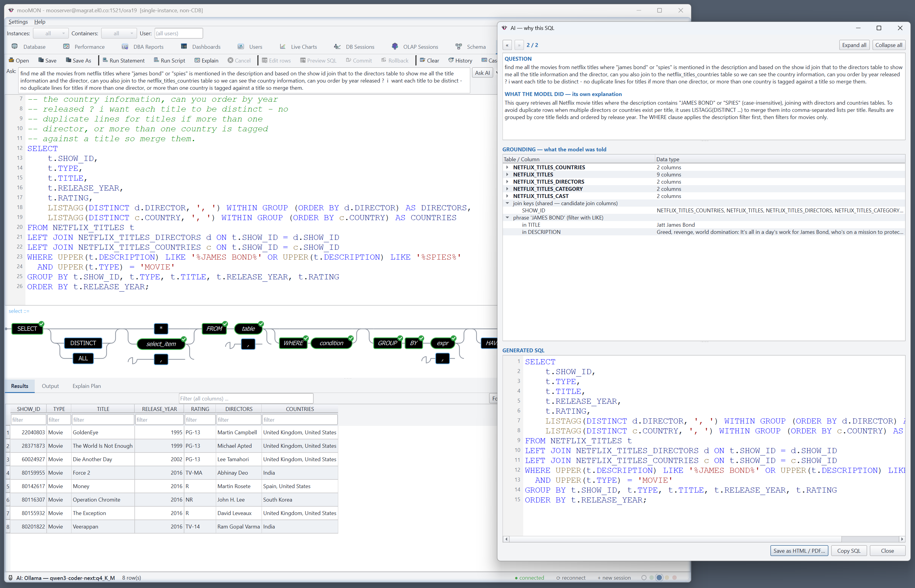Open the DB Sessions icon
Screen dimensions: 915x588
(x=337, y=47)
